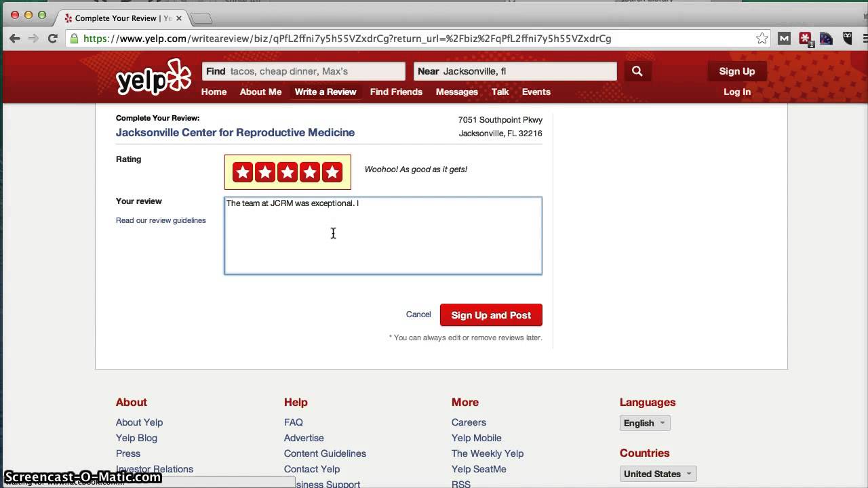Set rating to four stars
This screenshot has height=488, width=868.
tap(310, 172)
